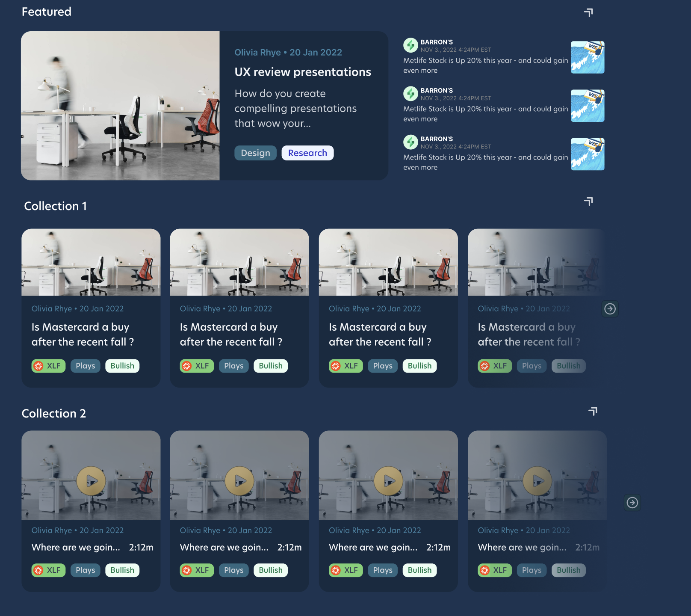Select Bullish tag on second Collection 2 video

click(x=271, y=570)
